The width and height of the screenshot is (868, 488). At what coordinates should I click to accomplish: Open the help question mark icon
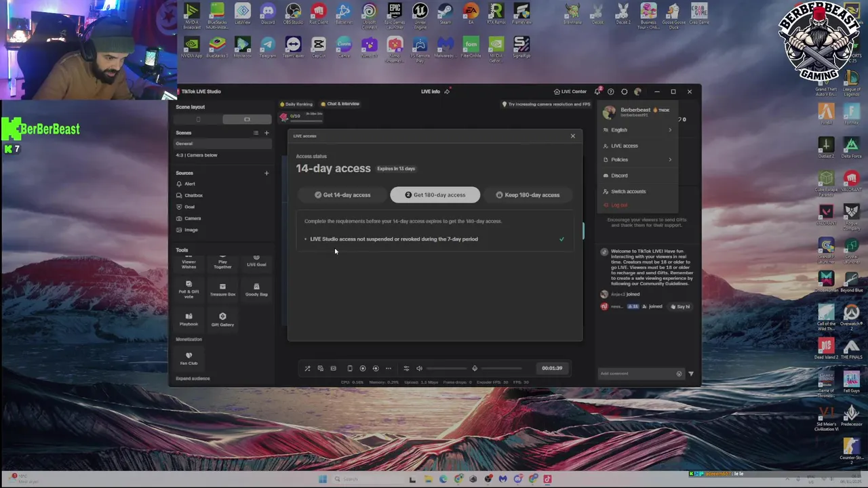click(x=610, y=91)
